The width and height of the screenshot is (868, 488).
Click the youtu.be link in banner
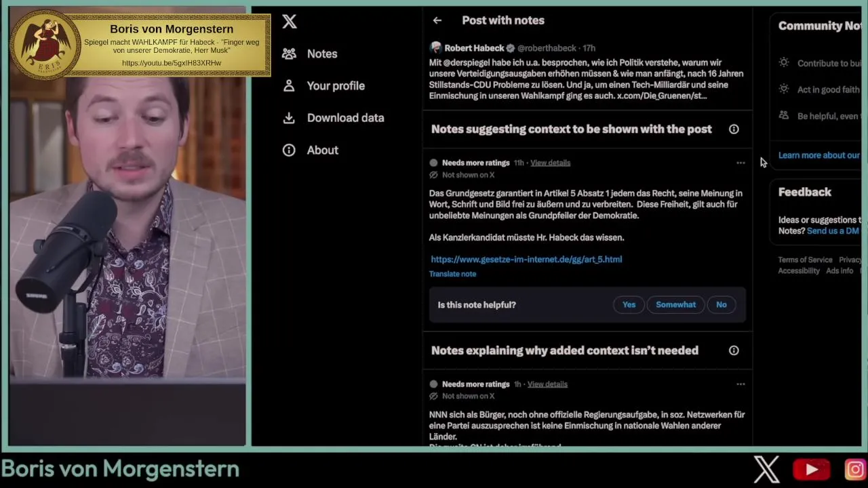pos(172,63)
